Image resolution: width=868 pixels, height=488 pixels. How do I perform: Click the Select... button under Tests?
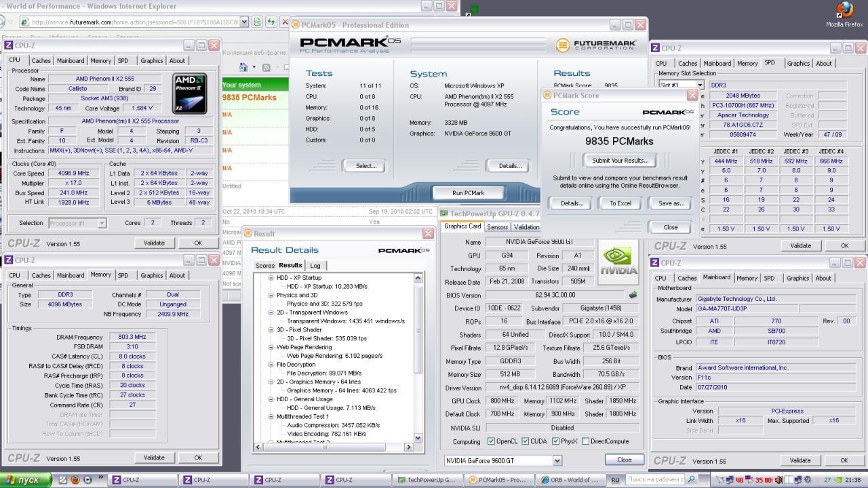point(366,165)
